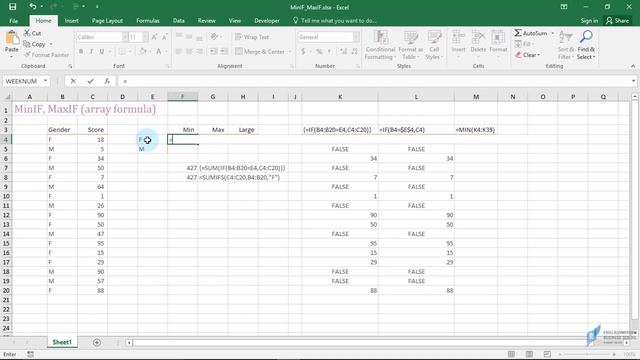Click the Save icon in the title bar
Screen dimensions: 640x360
tap(13, 7)
